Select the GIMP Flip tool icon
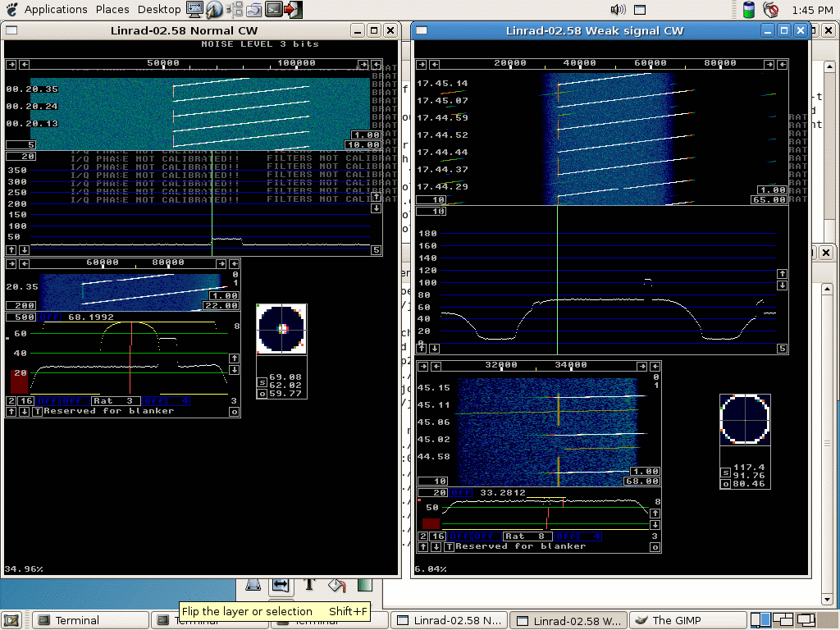The height and width of the screenshot is (630, 840). coord(281,586)
